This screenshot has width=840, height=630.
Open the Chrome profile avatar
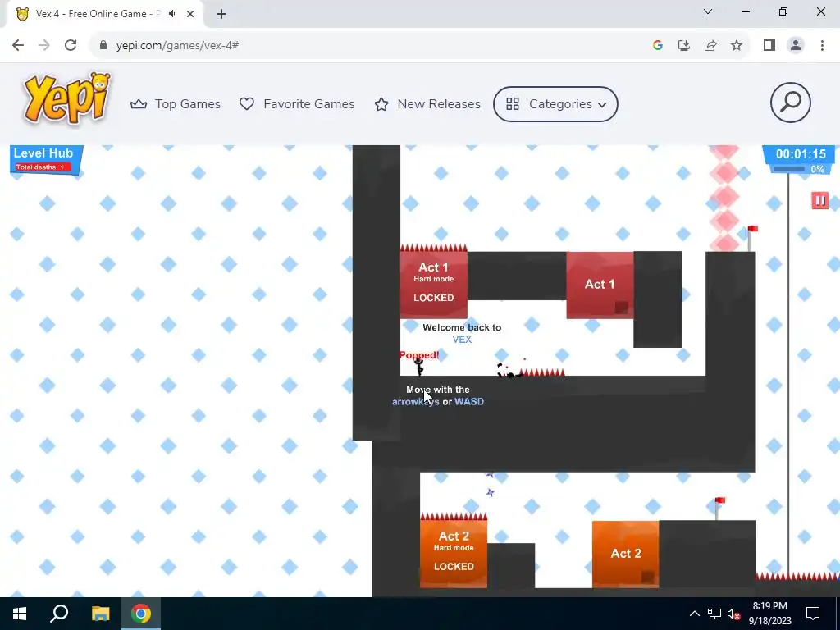(x=796, y=46)
